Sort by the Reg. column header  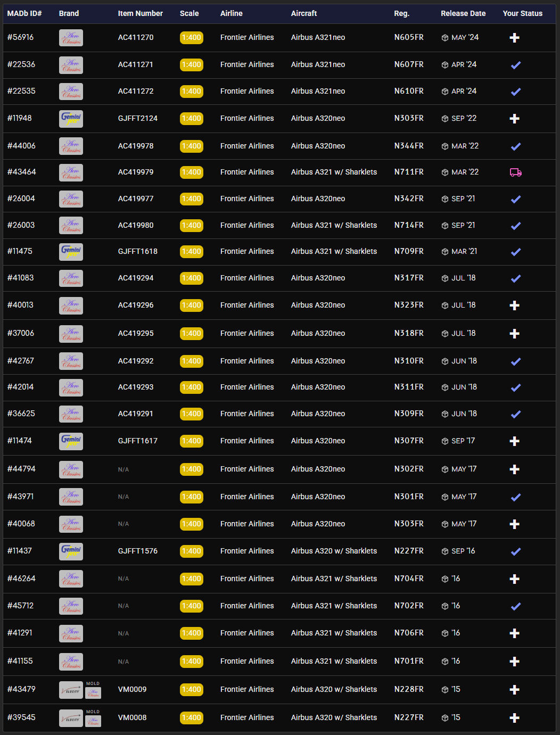[x=401, y=13]
